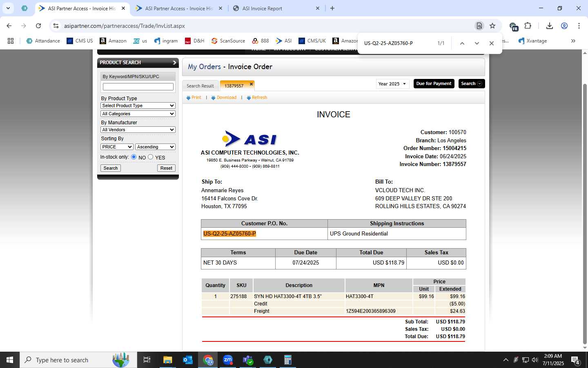Open the ScanSource bookmark

coord(228,41)
